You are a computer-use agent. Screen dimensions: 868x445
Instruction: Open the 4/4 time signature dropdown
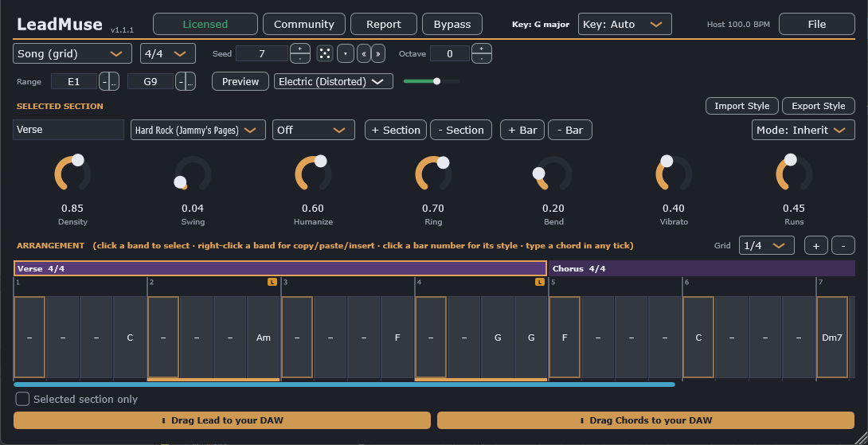coord(168,53)
